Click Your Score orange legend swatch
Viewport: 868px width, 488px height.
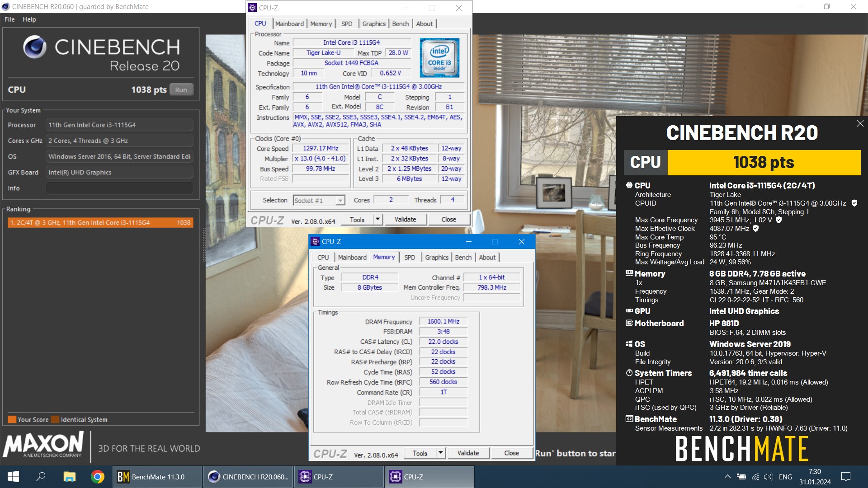[12, 419]
